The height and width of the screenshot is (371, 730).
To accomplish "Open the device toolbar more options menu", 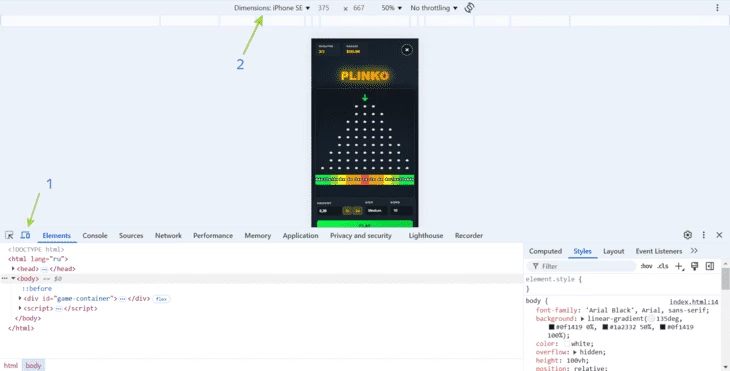I will 717,8.
